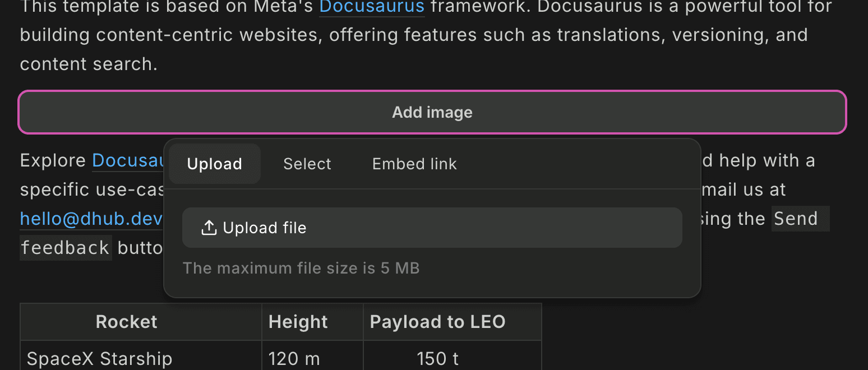
Task: Select the Rocket column header
Action: [x=126, y=322]
